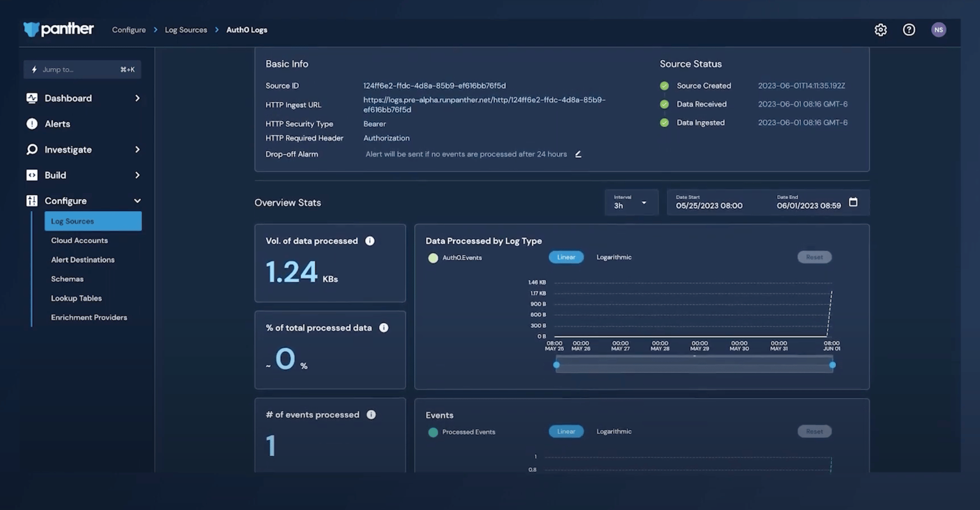Expand the Investigate menu chevron
Screen dimensions: 980x510
click(x=138, y=150)
